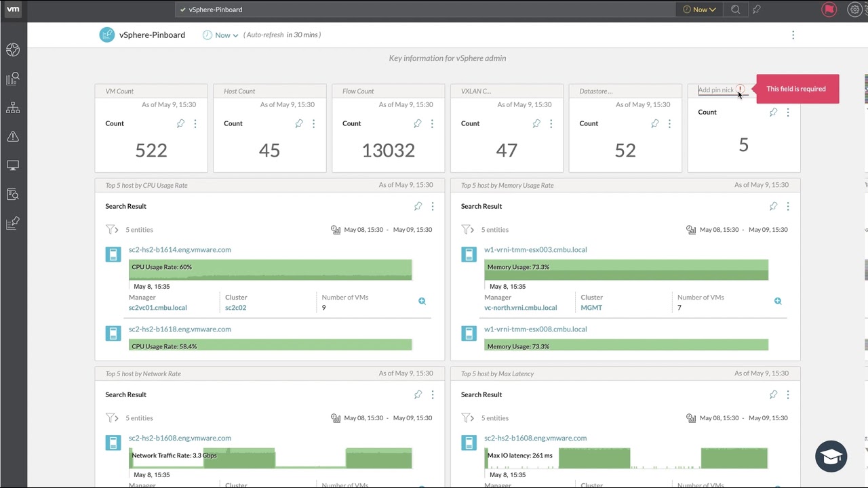Screen dimensions: 868x488
Task: Click Memory Usage 73.3% bar for esx003
Action: pyautogui.click(x=626, y=270)
